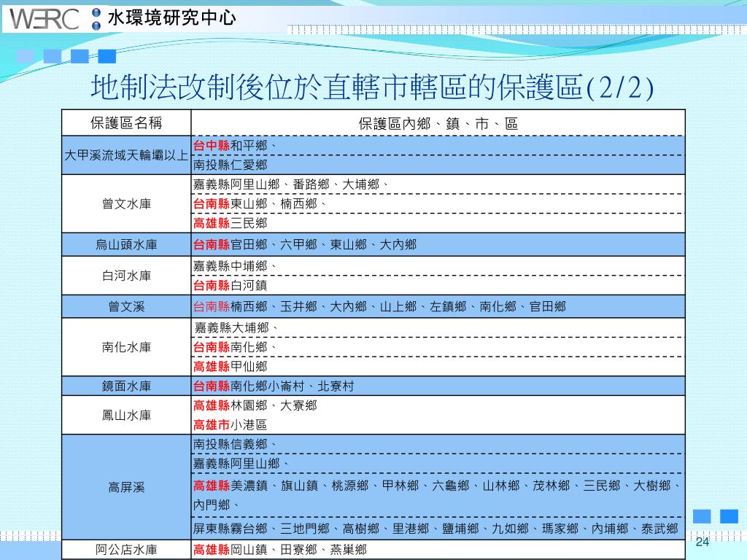Viewport: 747px width, 560px height.
Task: Click the row 嘉義縣阿里山鄉、番路鄉、大埔鄉
Action: pos(438,184)
